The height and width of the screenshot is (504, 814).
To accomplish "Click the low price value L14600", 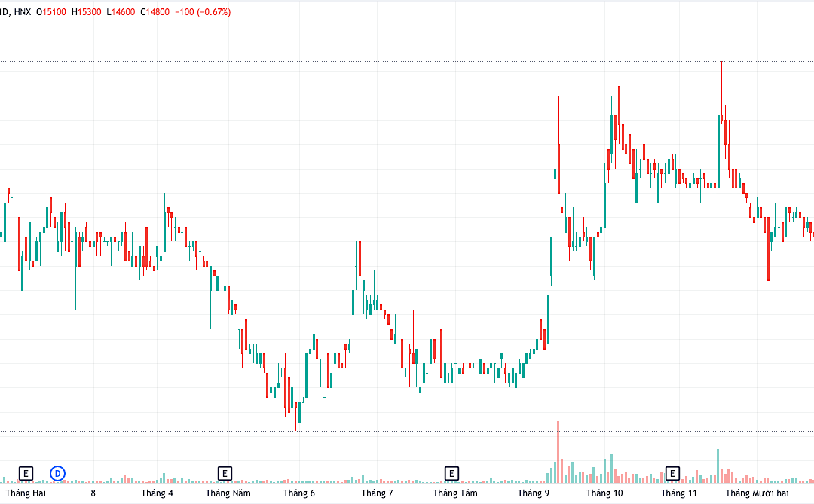I will tap(121, 12).
